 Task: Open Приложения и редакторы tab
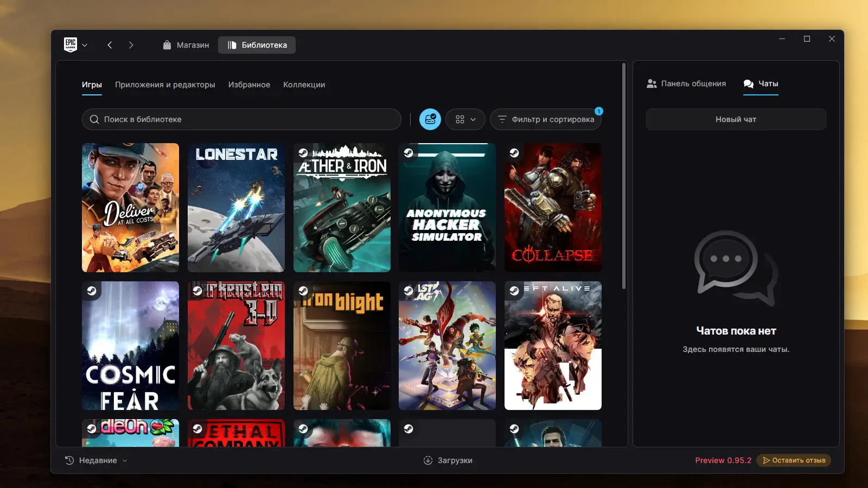click(x=165, y=85)
